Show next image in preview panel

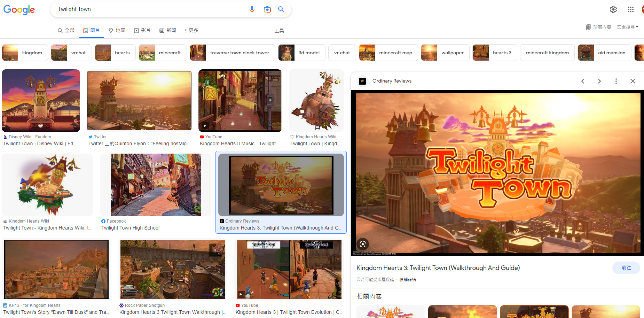[x=599, y=81]
